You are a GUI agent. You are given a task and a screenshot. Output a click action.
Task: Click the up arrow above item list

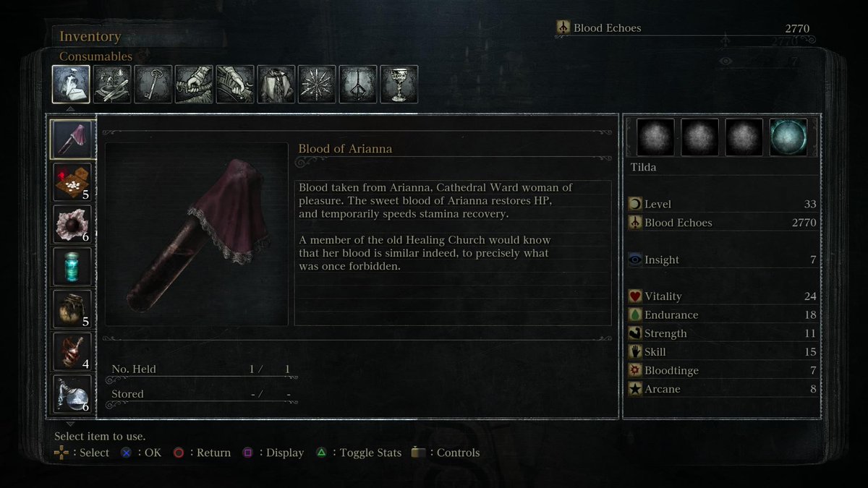click(70, 109)
